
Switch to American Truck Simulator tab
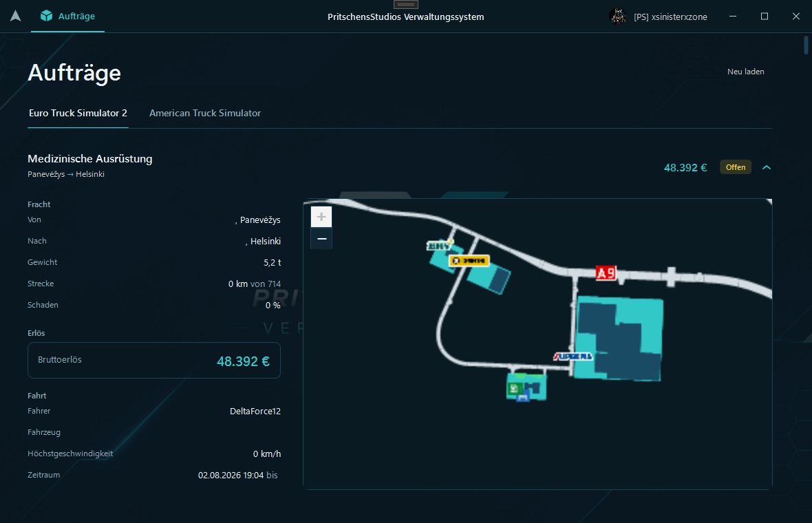[x=205, y=113]
